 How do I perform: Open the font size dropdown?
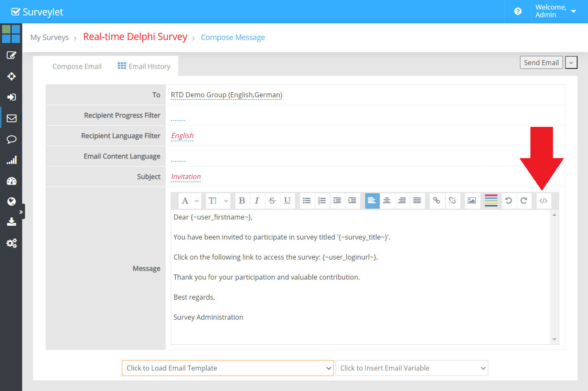(218, 201)
